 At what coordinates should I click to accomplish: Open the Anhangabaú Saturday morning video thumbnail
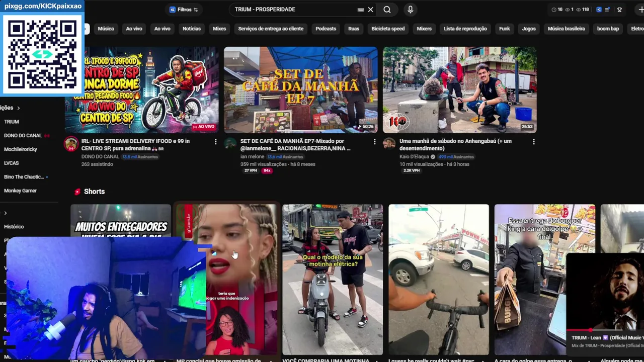pos(460,90)
